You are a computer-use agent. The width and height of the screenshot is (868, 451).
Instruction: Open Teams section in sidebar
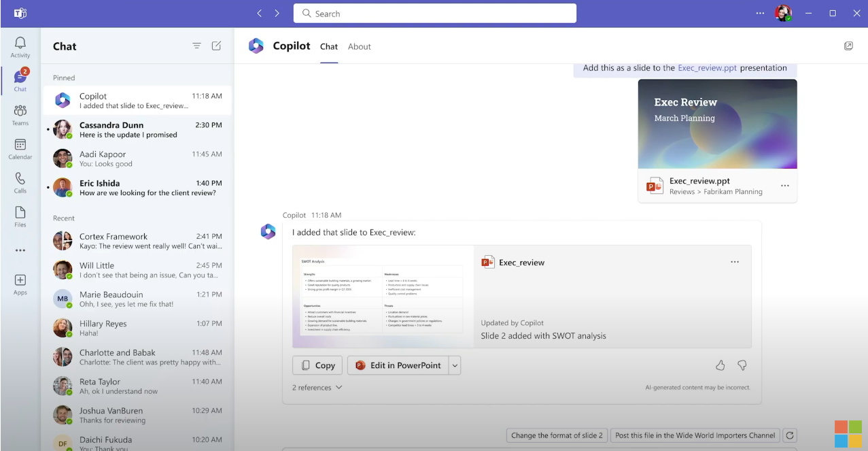20,114
